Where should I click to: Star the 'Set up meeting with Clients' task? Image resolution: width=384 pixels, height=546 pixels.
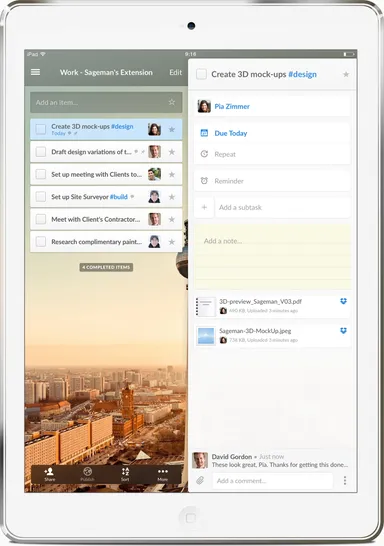(172, 174)
